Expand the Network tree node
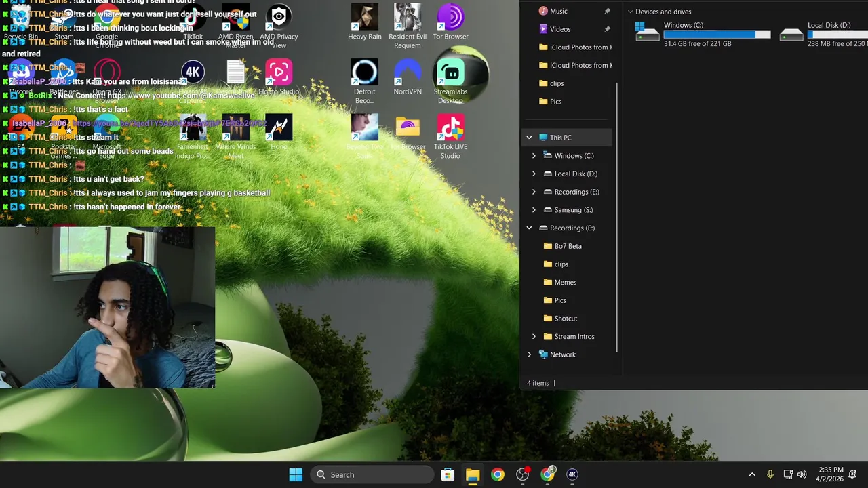Image resolution: width=868 pixels, height=488 pixels. point(529,354)
